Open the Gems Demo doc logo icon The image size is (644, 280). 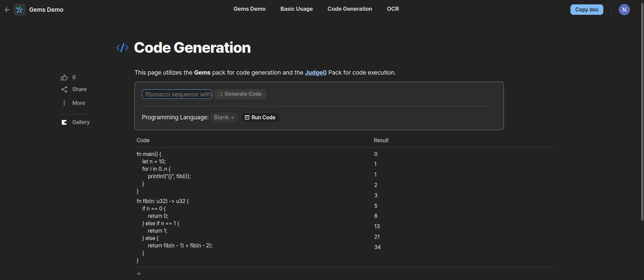pyautogui.click(x=19, y=10)
